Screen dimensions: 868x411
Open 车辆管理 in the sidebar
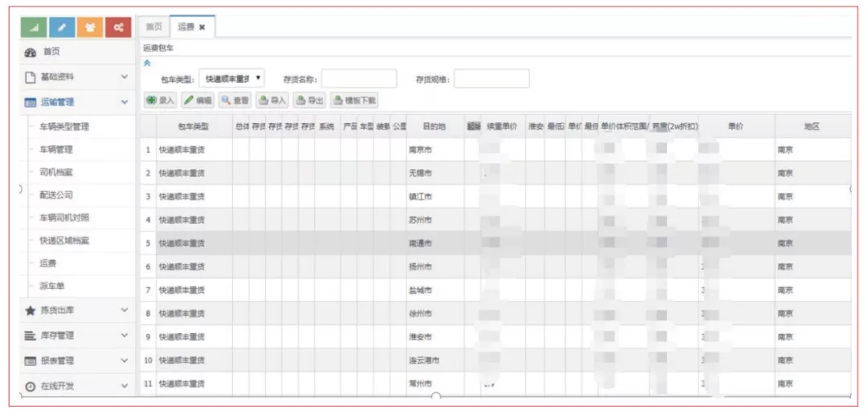56,150
